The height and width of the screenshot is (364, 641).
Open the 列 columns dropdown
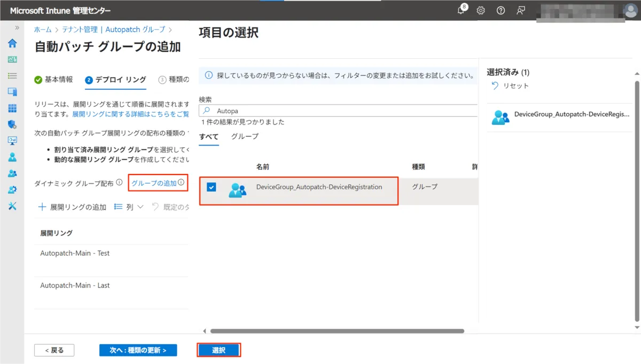coord(129,207)
